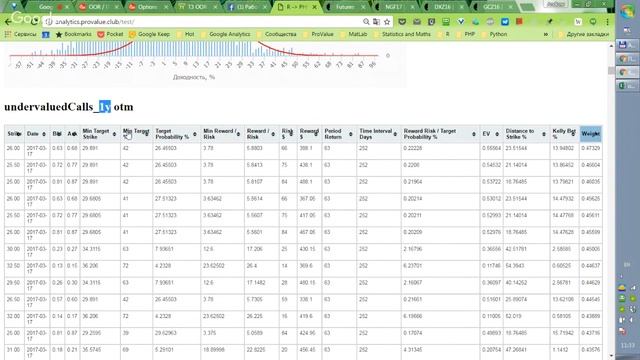Open the Сервисы apps shortcut

click(20, 34)
